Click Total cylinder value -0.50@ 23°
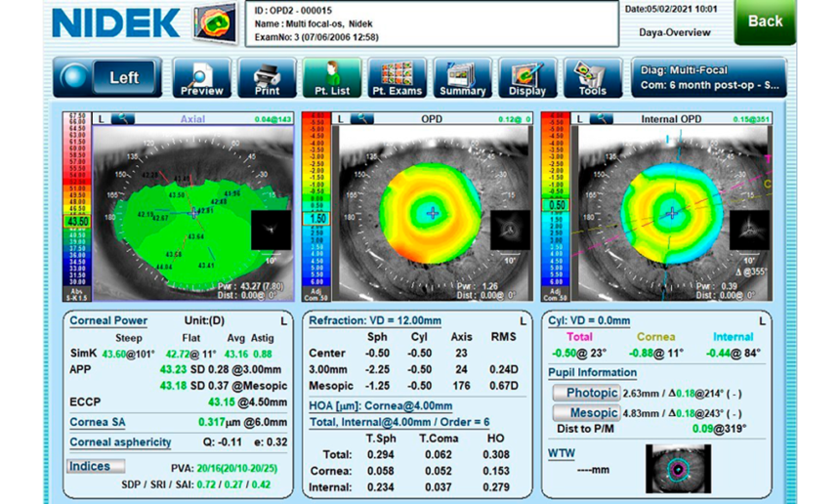The image size is (840, 504). pos(579,353)
